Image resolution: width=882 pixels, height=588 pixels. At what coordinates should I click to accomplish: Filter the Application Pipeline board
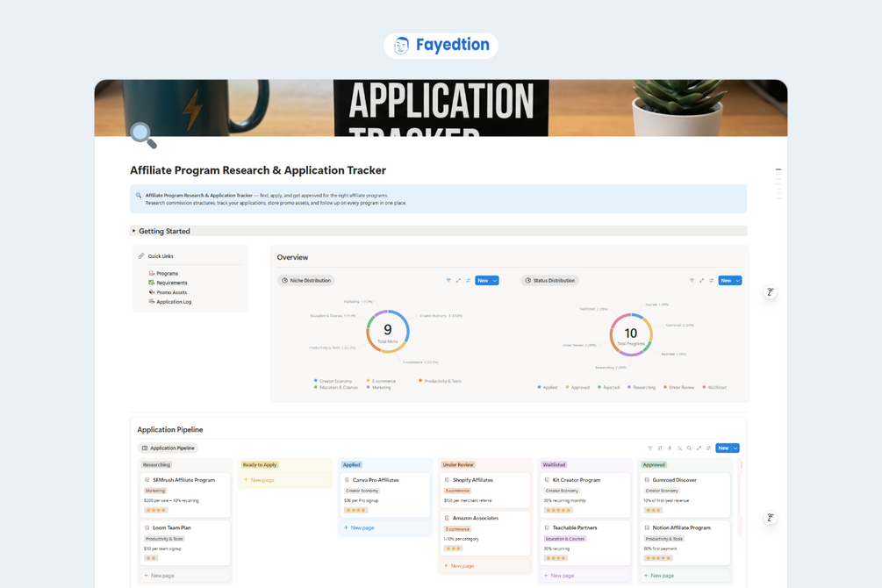[x=650, y=448]
